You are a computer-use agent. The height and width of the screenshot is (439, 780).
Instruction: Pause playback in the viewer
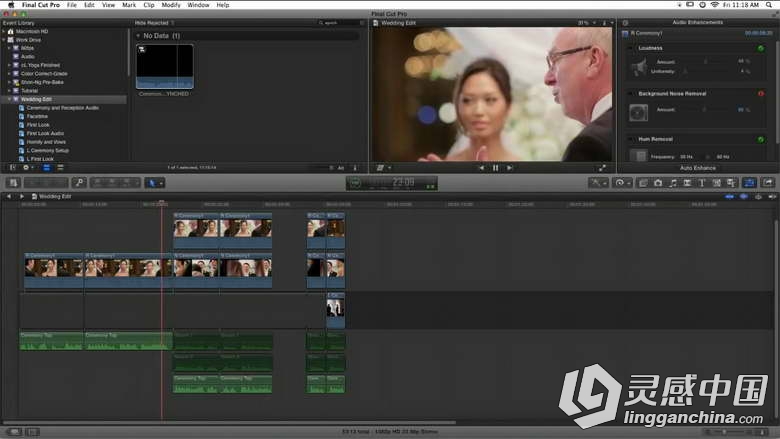pos(495,168)
